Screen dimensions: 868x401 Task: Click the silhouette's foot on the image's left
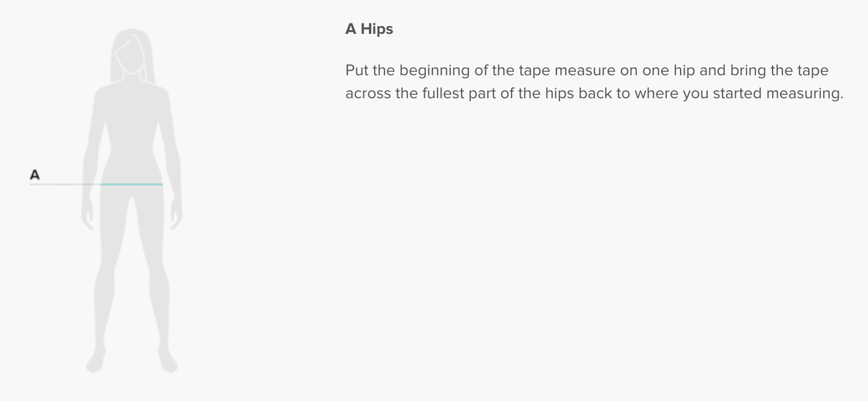pyautogui.click(x=95, y=362)
